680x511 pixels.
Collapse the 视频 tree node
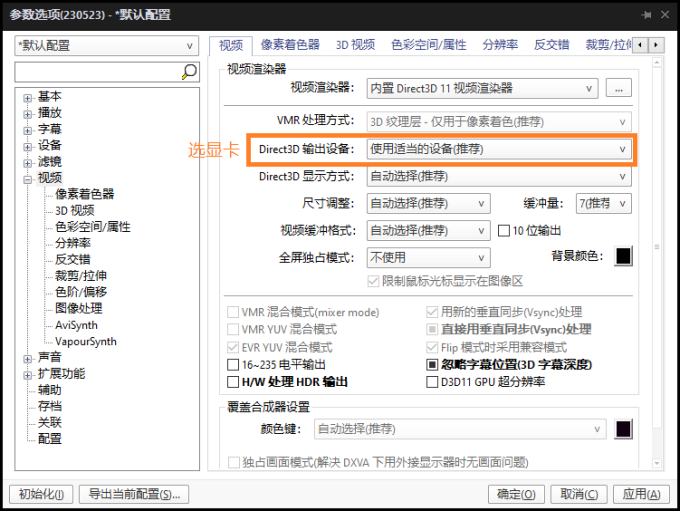point(28,178)
